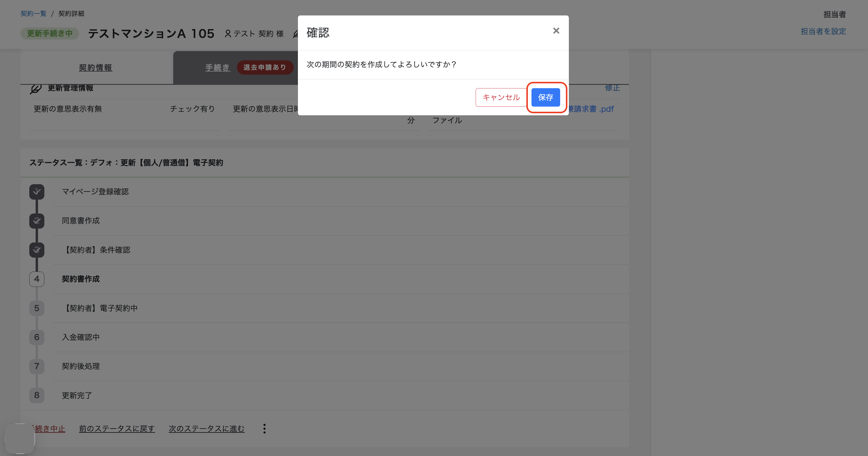Viewport: 868px width, 456px height.
Task: Select the 【契約者】条件確認 status row
Action: coord(341,250)
